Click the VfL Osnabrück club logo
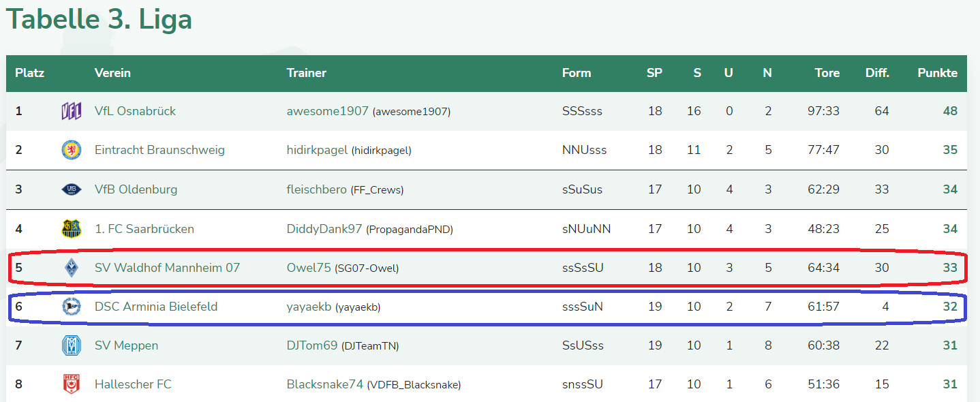 point(71,111)
